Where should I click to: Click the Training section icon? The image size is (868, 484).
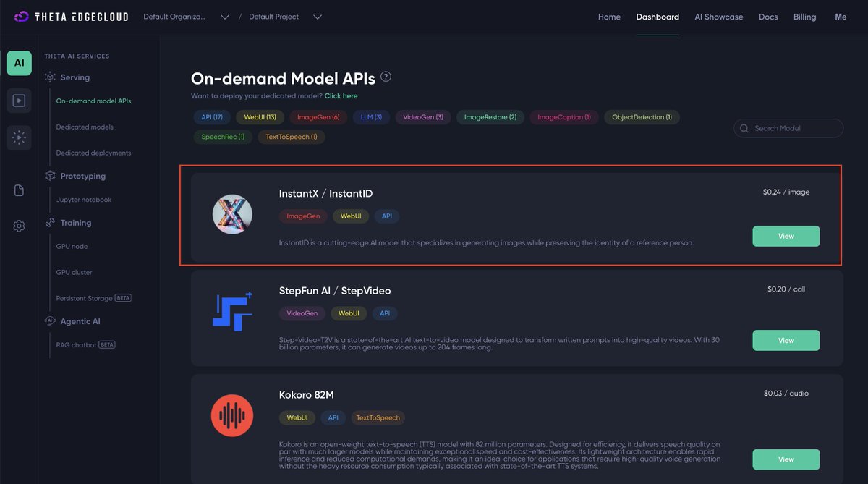[x=50, y=223]
